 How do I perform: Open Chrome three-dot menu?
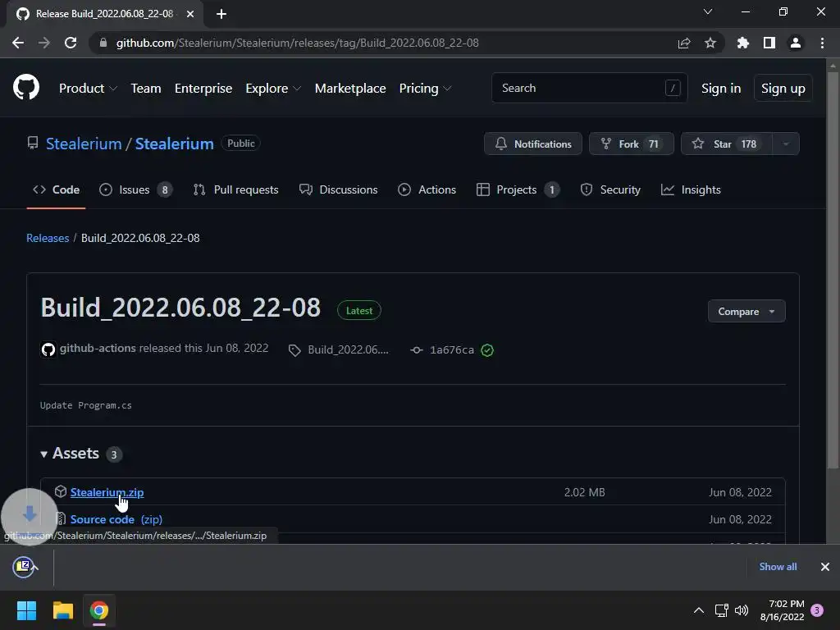[822, 43]
